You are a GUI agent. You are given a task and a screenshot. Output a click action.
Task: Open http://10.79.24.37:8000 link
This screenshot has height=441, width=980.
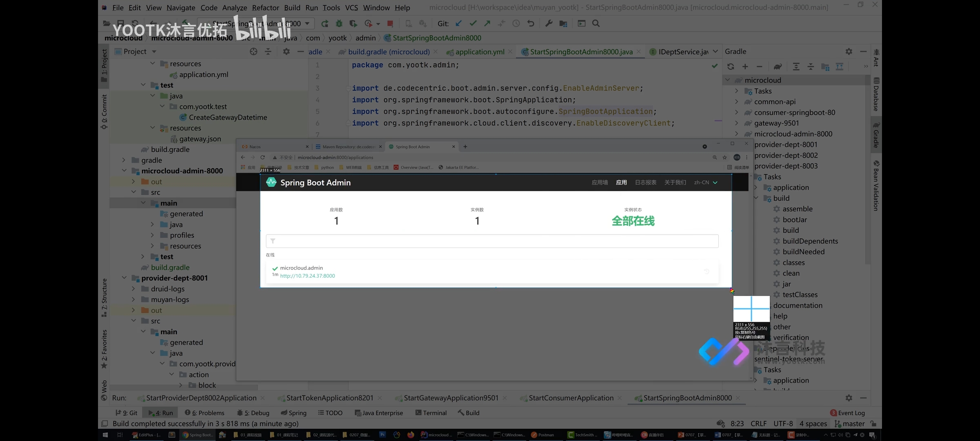point(307,276)
